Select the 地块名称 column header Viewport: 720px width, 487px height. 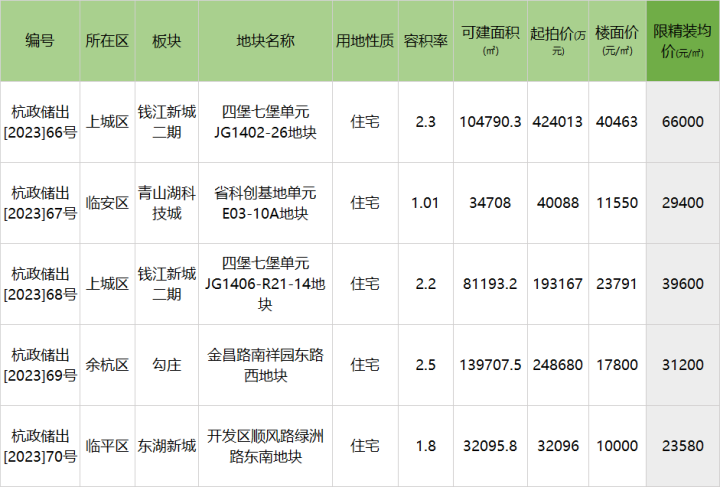click(265, 41)
